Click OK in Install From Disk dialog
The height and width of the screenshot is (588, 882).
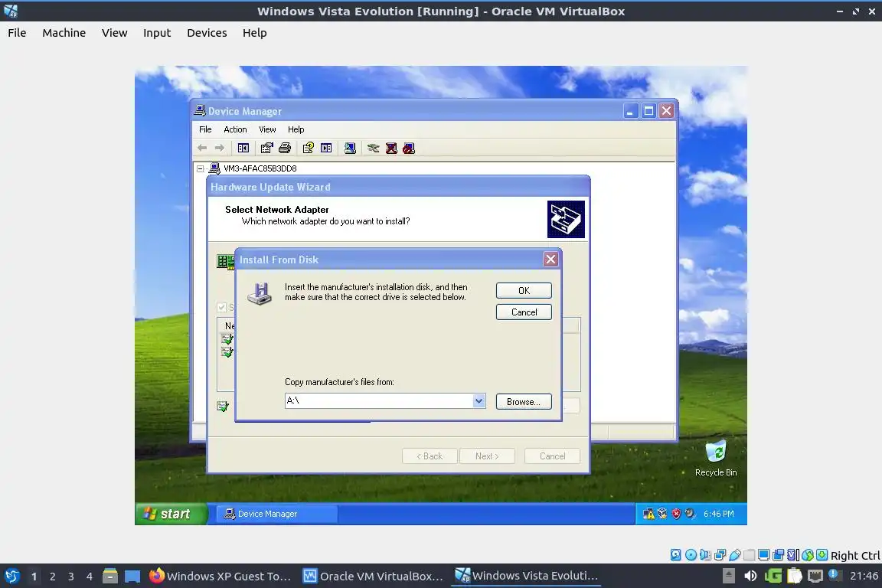[524, 290]
